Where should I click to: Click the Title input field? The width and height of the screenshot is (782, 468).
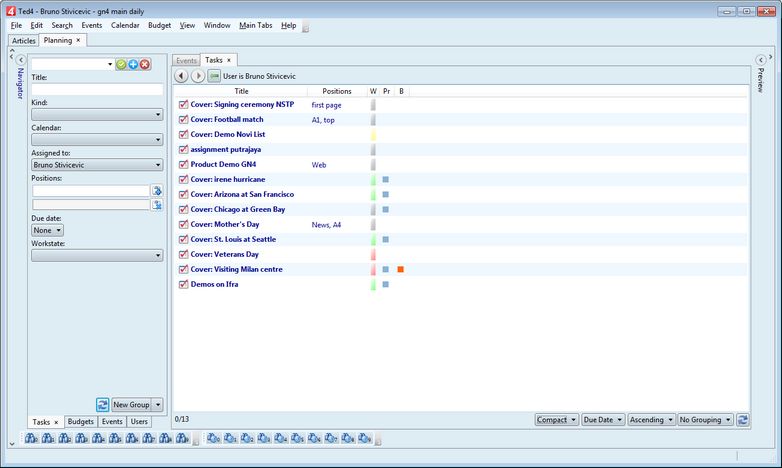click(97, 89)
